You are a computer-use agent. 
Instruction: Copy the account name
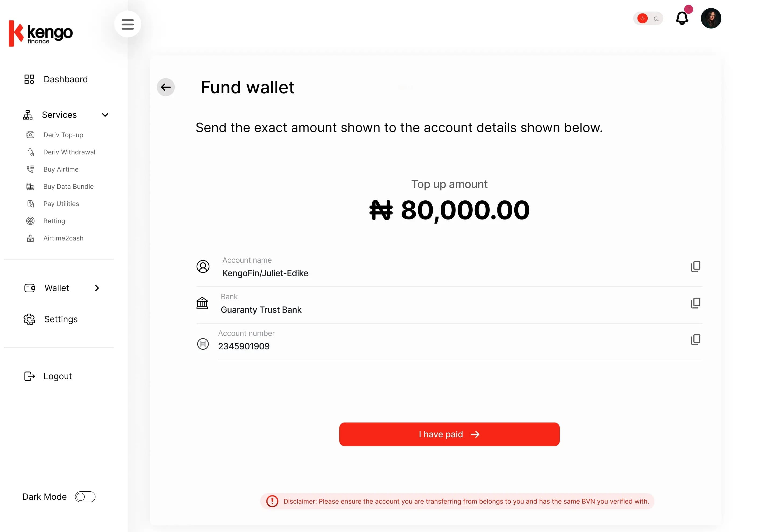click(x=696, y=267)
